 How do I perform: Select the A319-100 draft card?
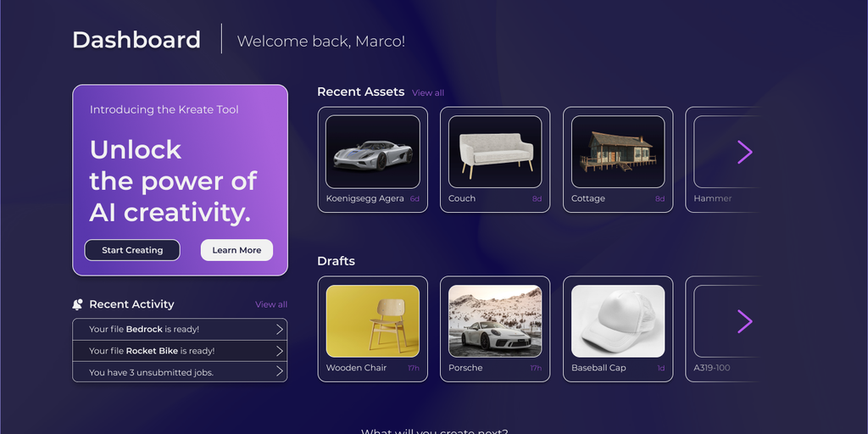click(722, 329)
